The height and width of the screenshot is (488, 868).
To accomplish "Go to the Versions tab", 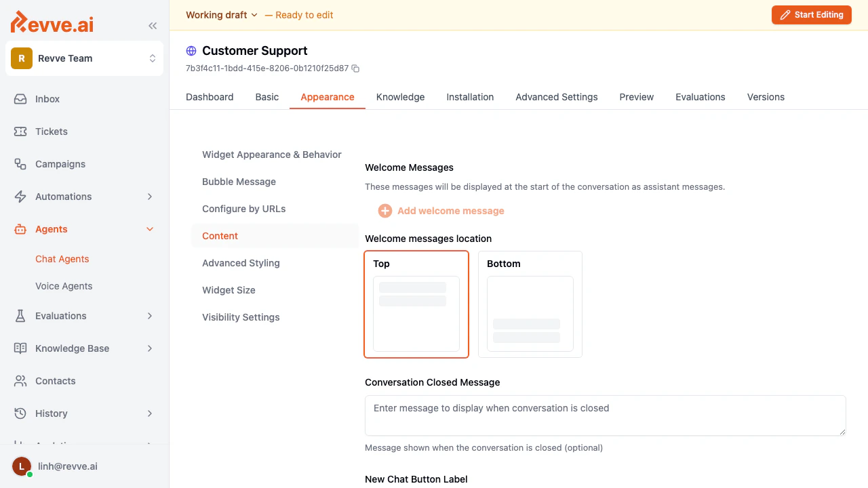I will (x=766, y=97).
